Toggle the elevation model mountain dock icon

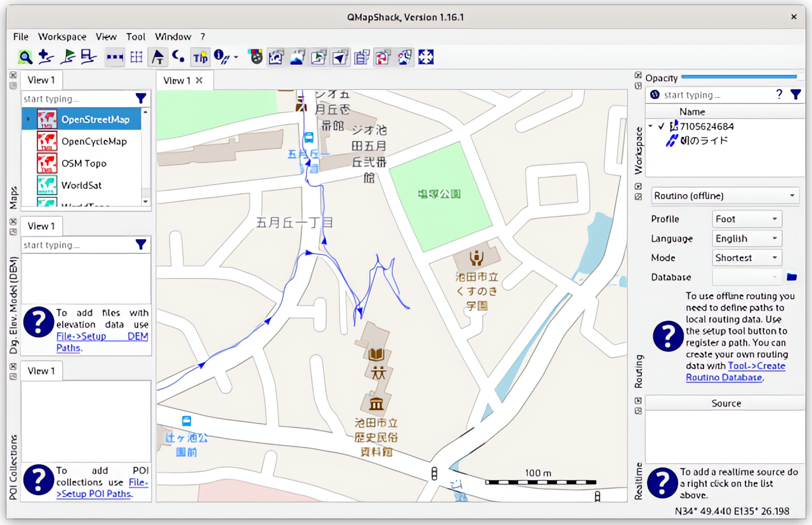point(297,57)
